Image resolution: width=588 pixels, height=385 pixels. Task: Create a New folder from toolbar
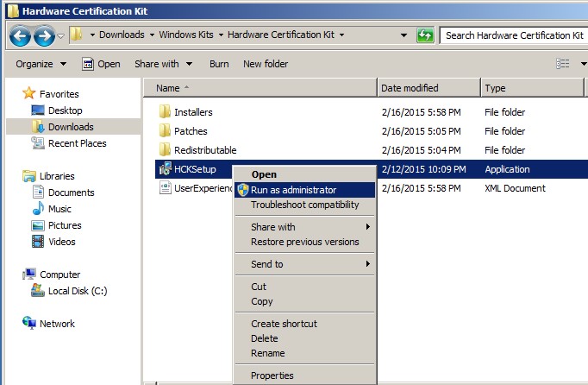coord(266,64)
